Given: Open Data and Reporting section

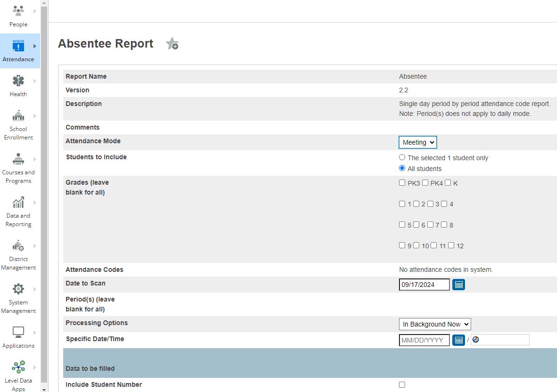Looking at the screenshot, I should [18, 202].
